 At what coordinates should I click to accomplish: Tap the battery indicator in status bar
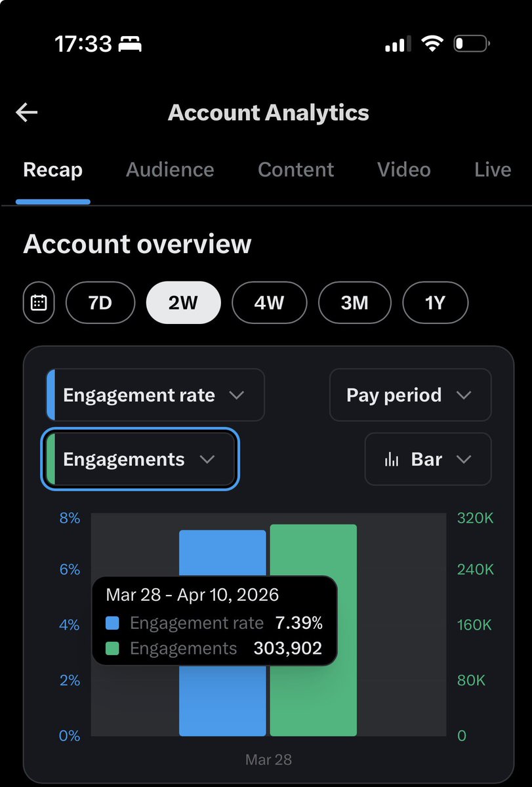click(x=472, y=44)
